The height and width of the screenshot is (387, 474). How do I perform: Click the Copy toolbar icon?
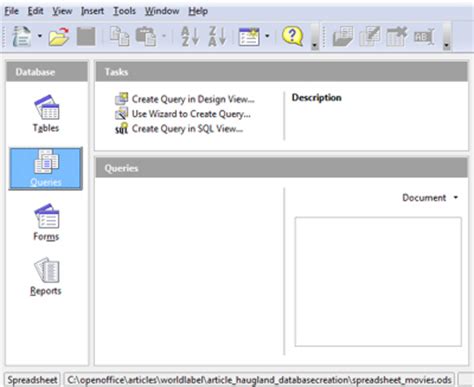119,36
